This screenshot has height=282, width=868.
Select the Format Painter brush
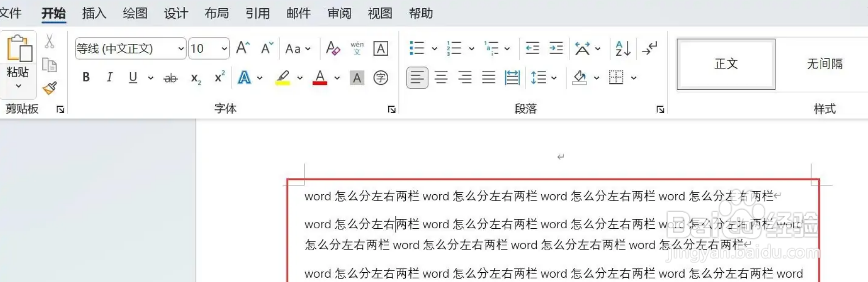(49, 88)
